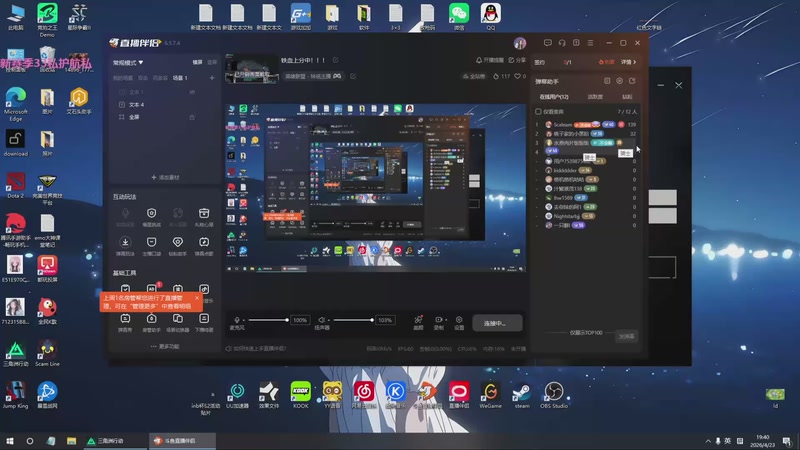
Task: Open the diamond eye icon in 互动玩法
Action: 178,242
